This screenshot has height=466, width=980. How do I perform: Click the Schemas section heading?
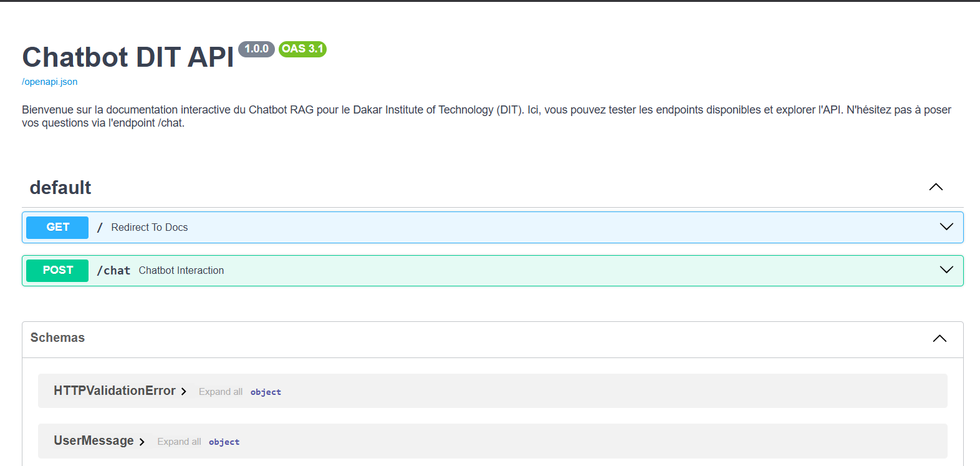click(x=57, y=337)
